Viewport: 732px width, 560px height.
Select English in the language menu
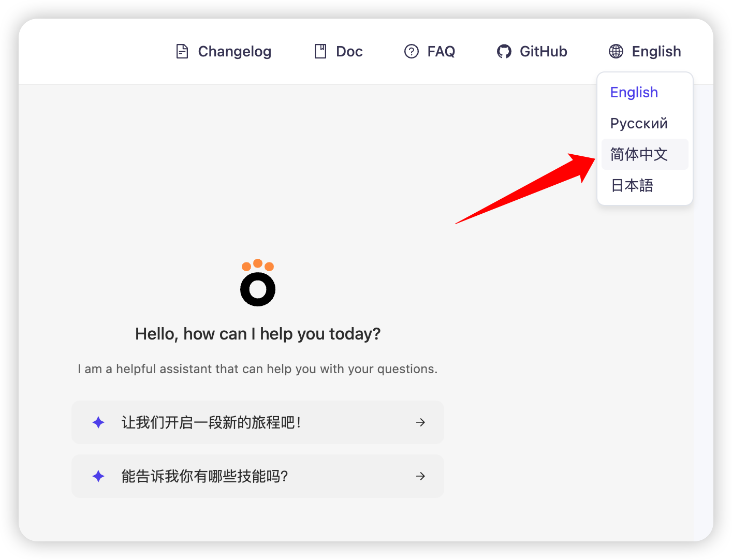634,93
